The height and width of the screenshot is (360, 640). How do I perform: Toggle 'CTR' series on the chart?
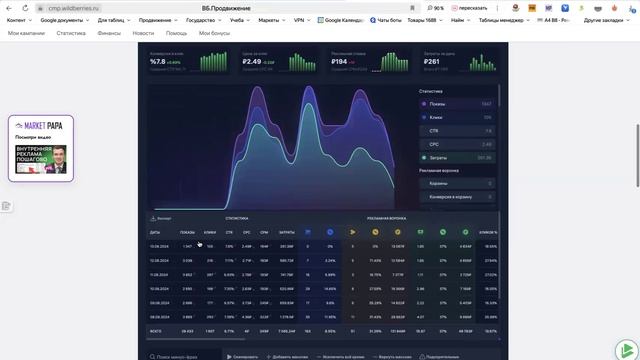pos(457,131)
